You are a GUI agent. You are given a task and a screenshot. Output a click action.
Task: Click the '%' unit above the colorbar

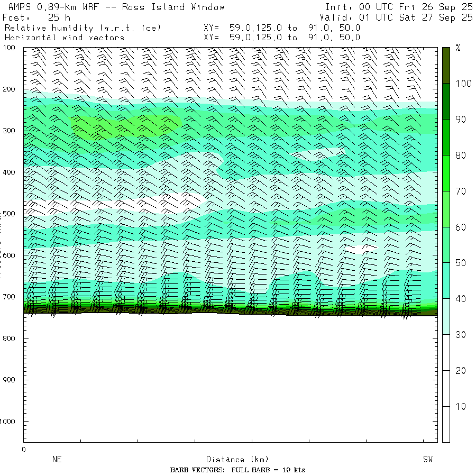pos(458,48)
